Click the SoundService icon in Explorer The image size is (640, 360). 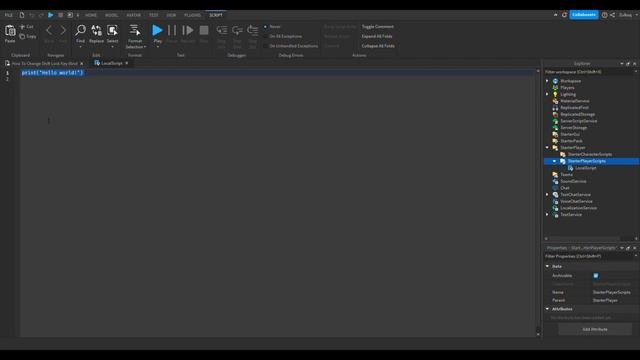[555, 181]
